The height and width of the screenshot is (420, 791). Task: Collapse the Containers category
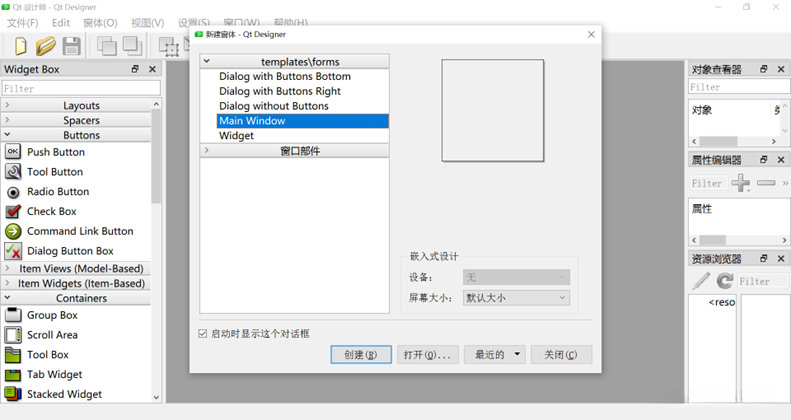(7, 297)
